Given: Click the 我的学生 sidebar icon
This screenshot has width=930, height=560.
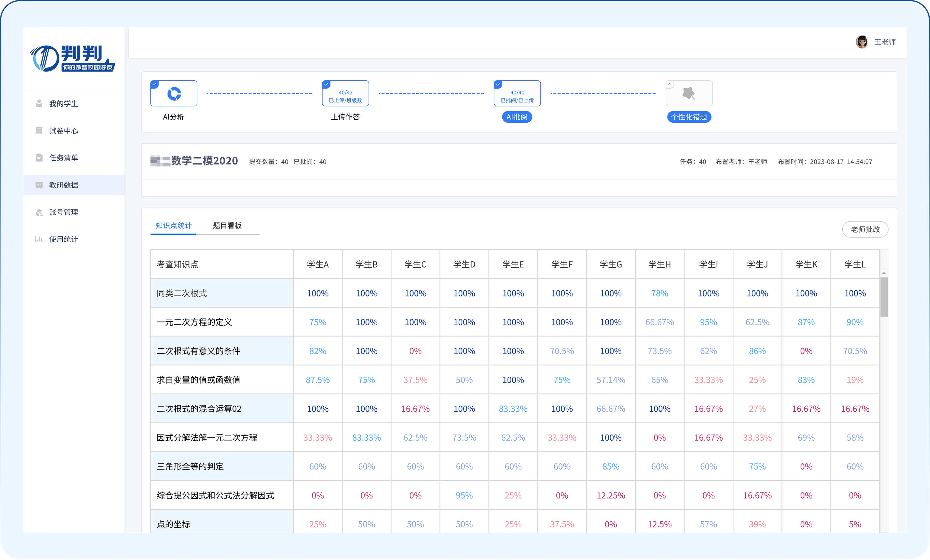Looking at the screenshot, I should pos(39,103).
